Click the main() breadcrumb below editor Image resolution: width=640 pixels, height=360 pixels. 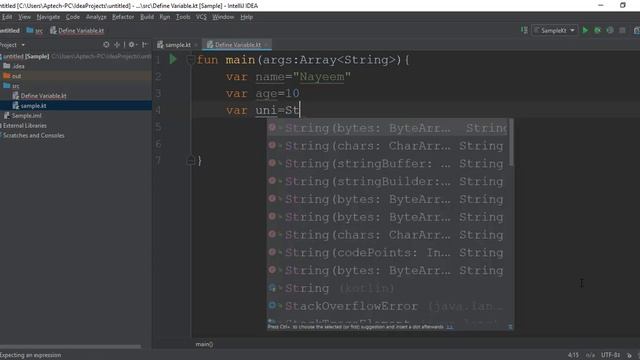(x=204, y=344)
